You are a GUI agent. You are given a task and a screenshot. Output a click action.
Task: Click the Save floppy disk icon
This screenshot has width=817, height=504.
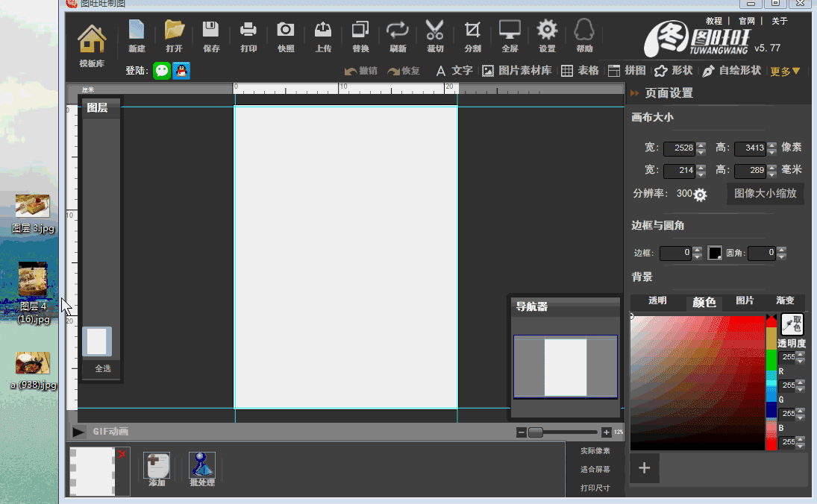211,31
